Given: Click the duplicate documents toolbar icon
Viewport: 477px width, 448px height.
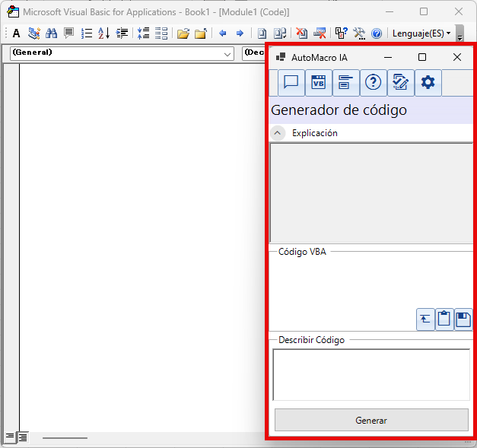Looking at the screenshot, I should click(x=280, y=33).
